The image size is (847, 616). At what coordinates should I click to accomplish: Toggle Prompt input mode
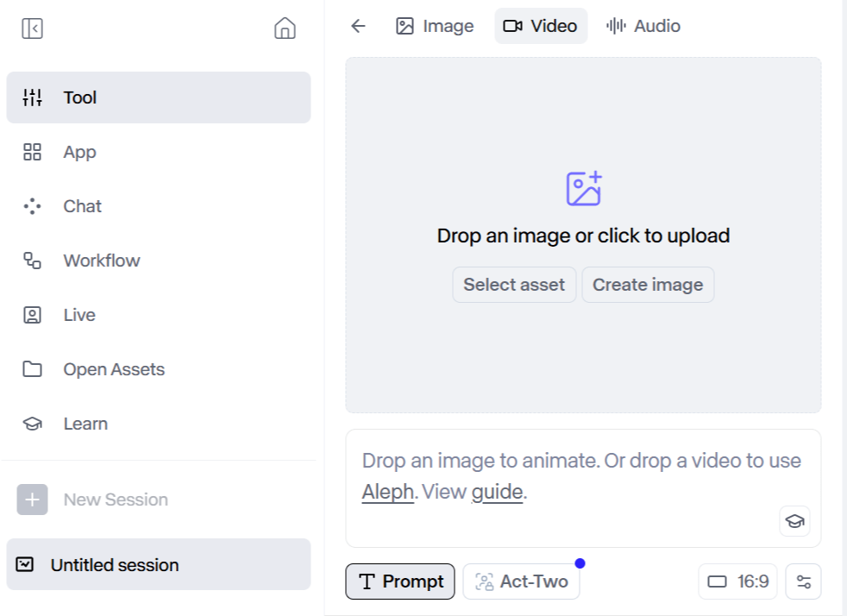[x=399, y=581]
